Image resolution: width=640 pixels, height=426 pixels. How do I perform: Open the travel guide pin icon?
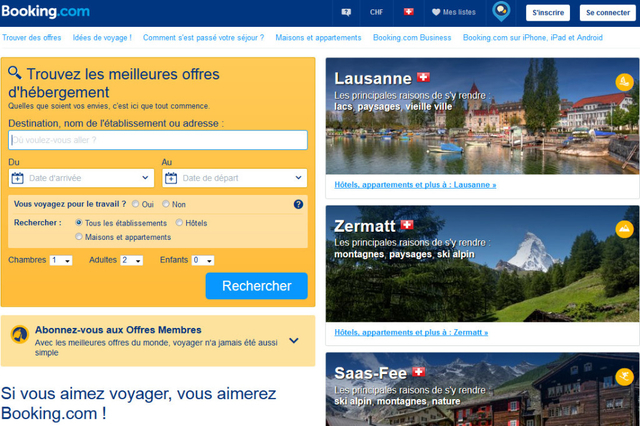tap(501, 11)
